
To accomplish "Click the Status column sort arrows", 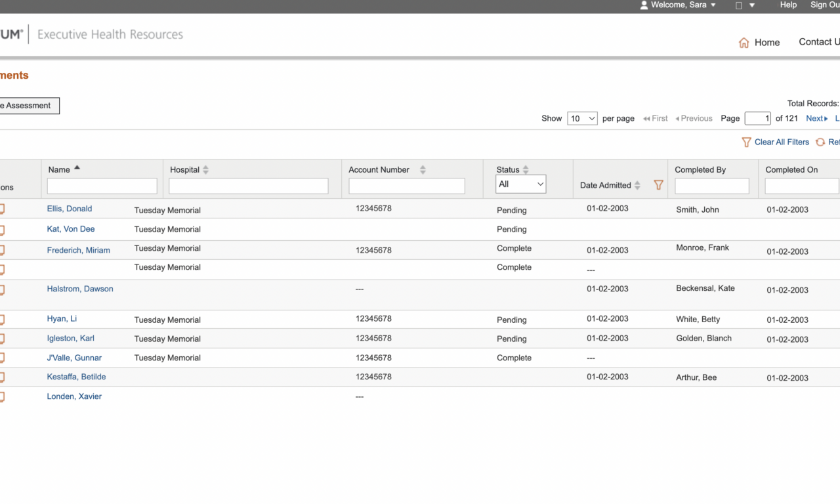I will click(x=526, y=170).
